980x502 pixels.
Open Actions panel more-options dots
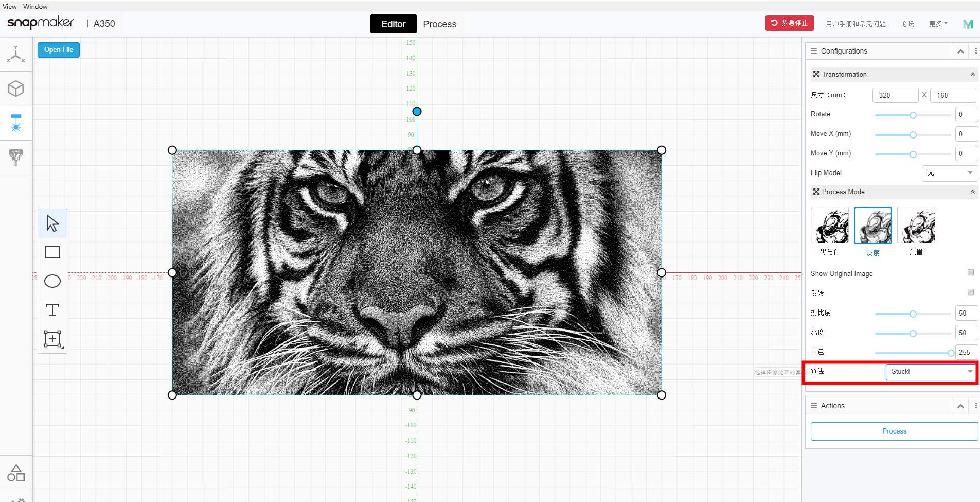point(976,406)
